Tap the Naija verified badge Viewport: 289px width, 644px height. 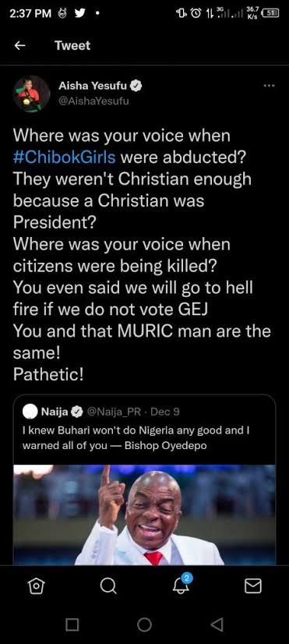point(77,412)
